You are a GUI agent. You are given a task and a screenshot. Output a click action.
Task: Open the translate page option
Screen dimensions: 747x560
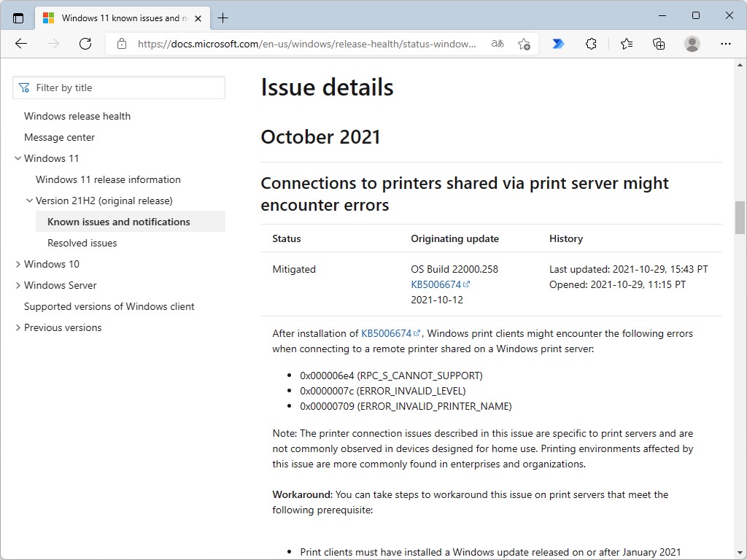[498, 44]
